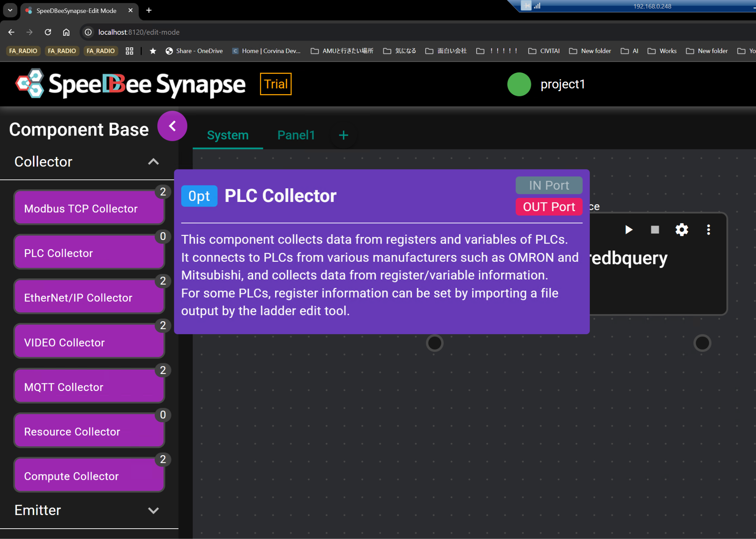The height and width of the screenshot is (539, 756).
Task: Select the System tab
Action: tap(227, 135)
